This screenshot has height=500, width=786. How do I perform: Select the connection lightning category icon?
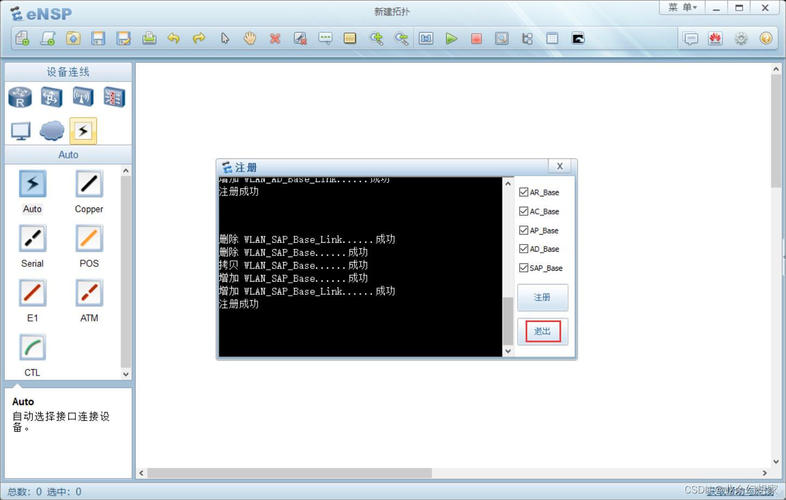click(x=83, y=131)
